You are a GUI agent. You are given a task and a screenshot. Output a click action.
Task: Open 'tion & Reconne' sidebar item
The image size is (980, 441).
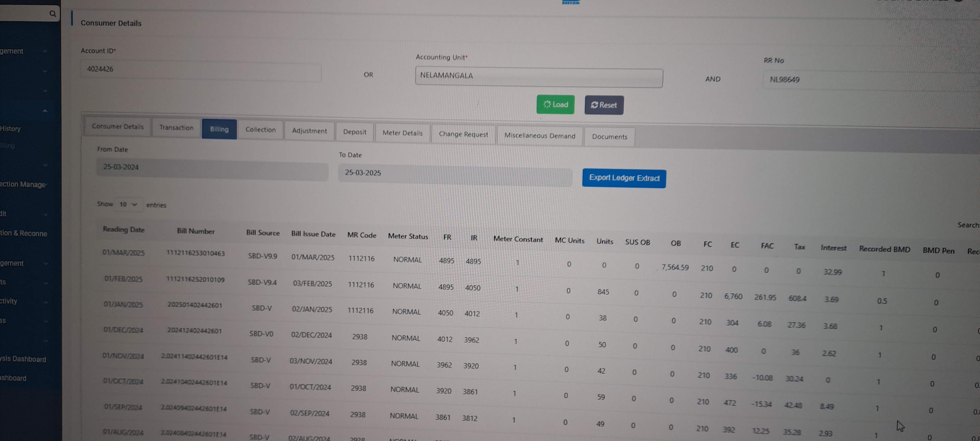pos(24,233)
